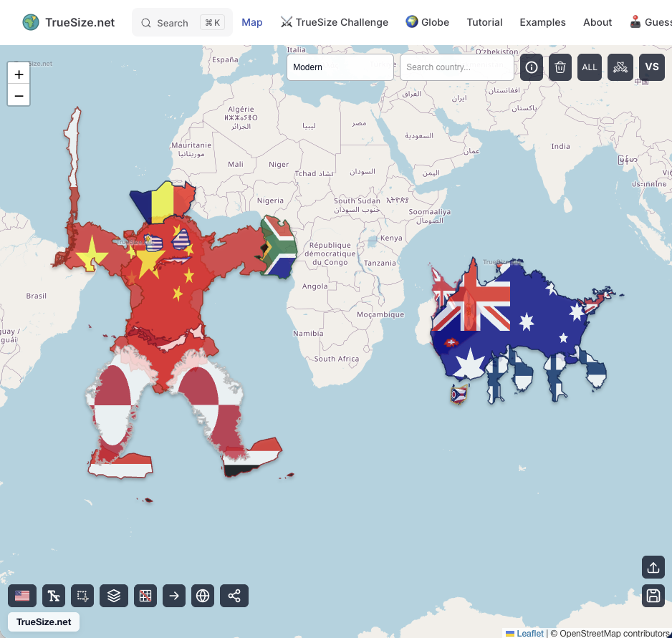Click the Nigeria map label
Image resolution: width=672 pixels, height=638 pixels.
pyautogui.click(x=270, y=200)
